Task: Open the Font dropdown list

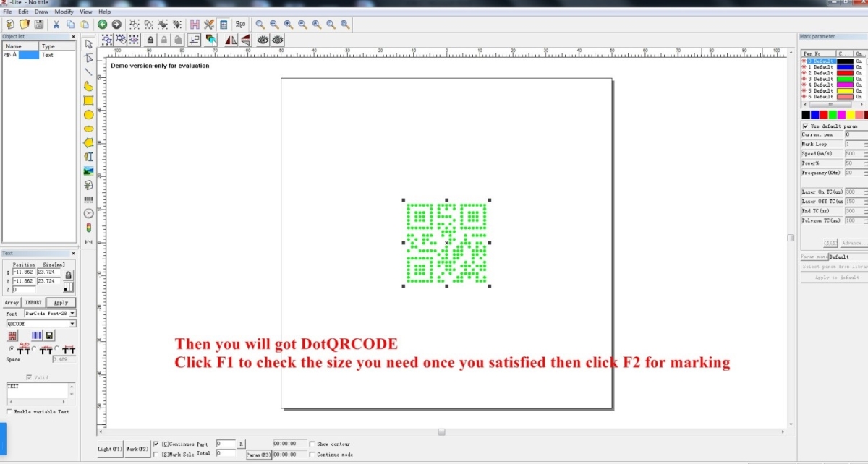Action: click(72, 314)
